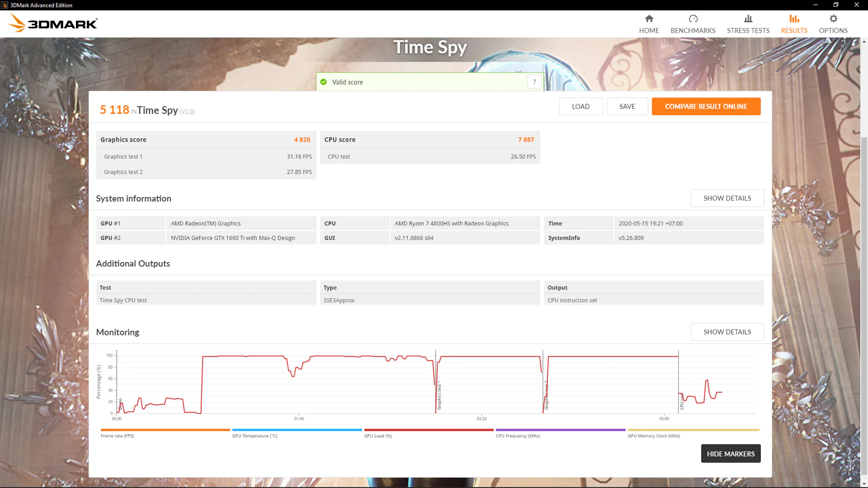Toggle the GPU Memory Clock legend

[x=693, y=433]
